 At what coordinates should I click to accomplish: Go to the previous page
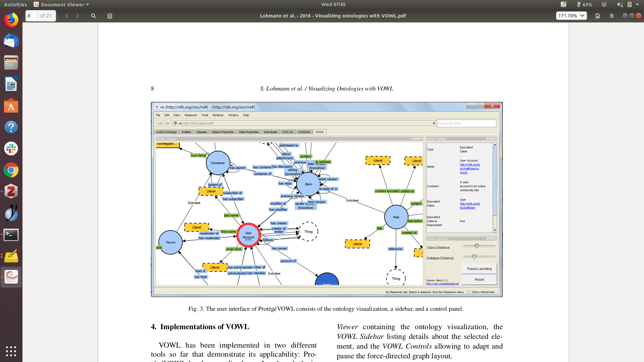point(67,16)
